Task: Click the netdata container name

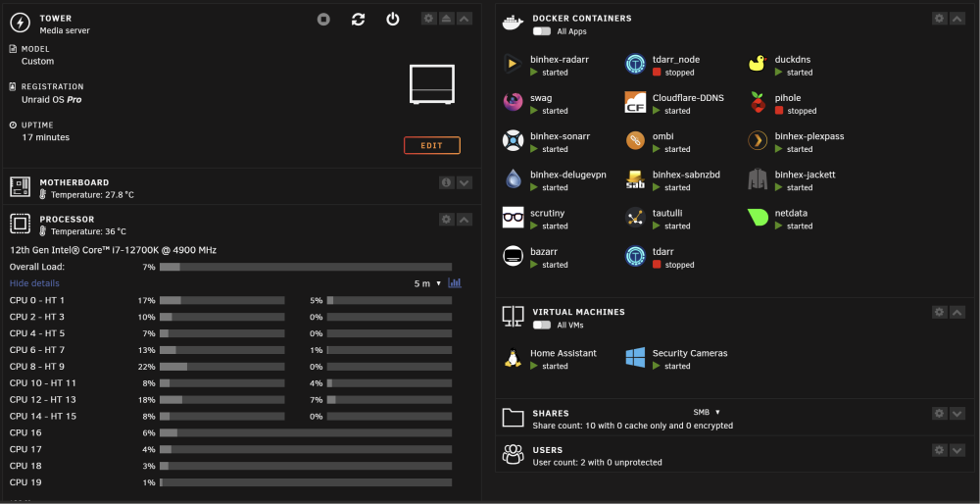Action: point(791,213)
